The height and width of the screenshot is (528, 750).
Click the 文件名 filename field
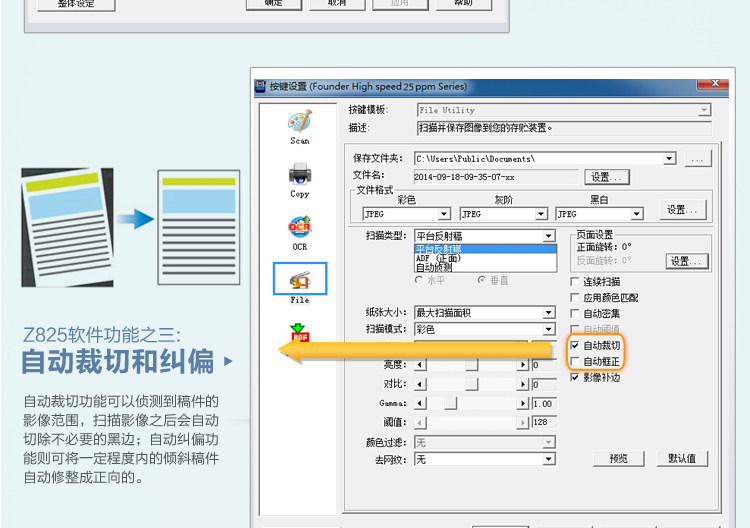coord(496,177)
